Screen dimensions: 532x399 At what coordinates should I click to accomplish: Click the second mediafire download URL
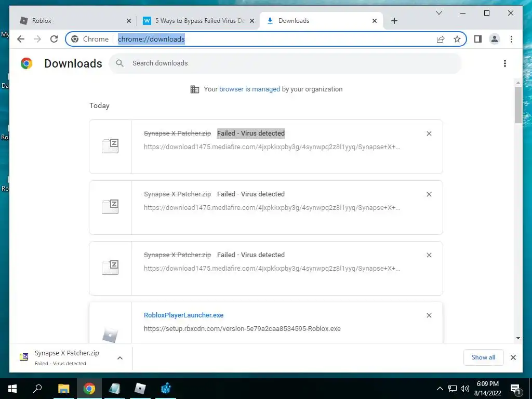[272, 208]
